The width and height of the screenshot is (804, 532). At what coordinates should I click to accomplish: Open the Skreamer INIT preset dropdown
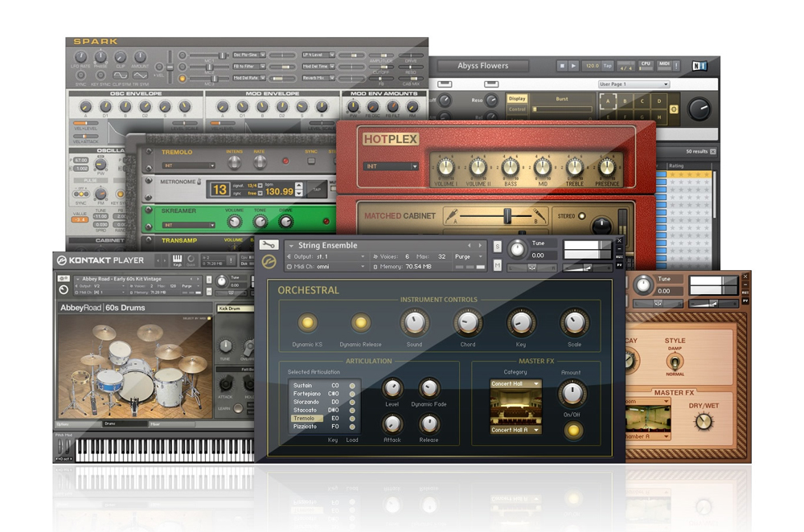(189, 225)
